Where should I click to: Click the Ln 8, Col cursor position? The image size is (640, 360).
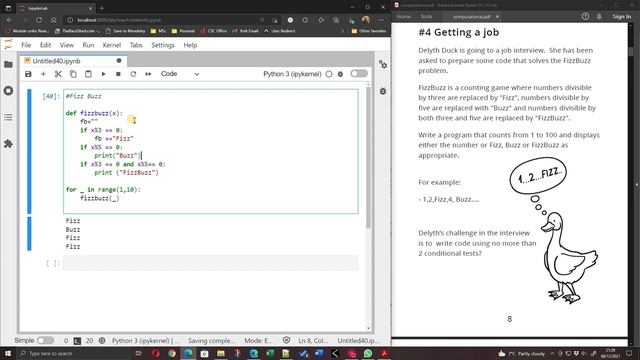pyautogui.click(x=312, y=340)
